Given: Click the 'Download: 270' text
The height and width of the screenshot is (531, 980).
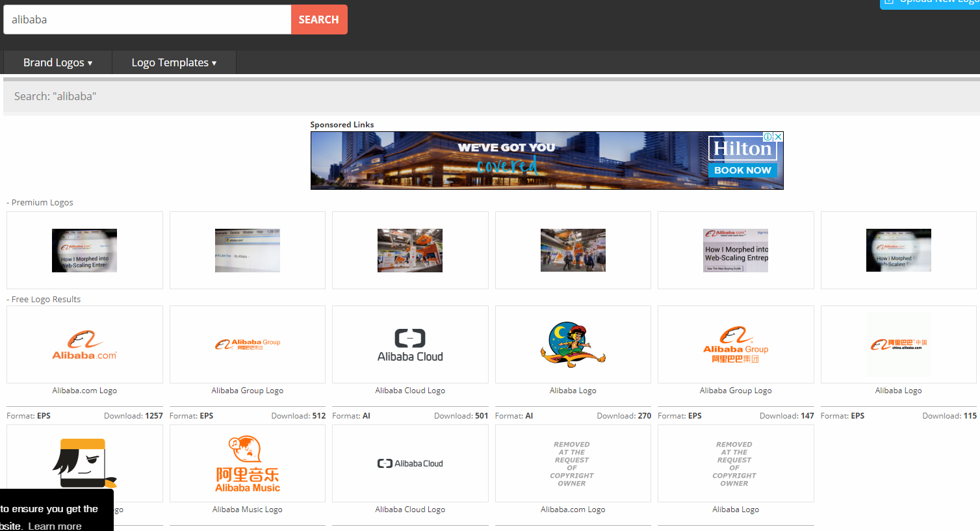Looking at the screenshot, I should pyautogui.click(x=624, y=416).
